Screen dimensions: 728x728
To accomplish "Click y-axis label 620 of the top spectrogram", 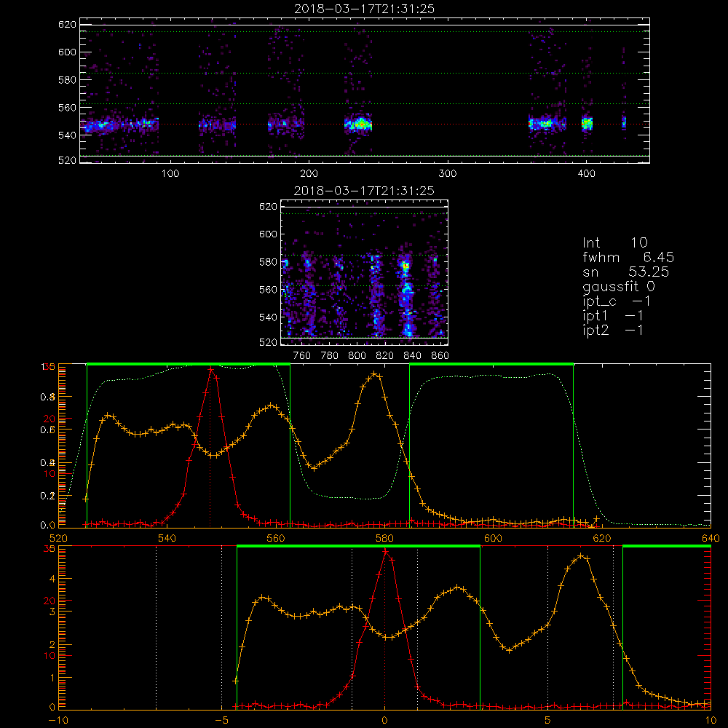I will (x=67, y=24).
